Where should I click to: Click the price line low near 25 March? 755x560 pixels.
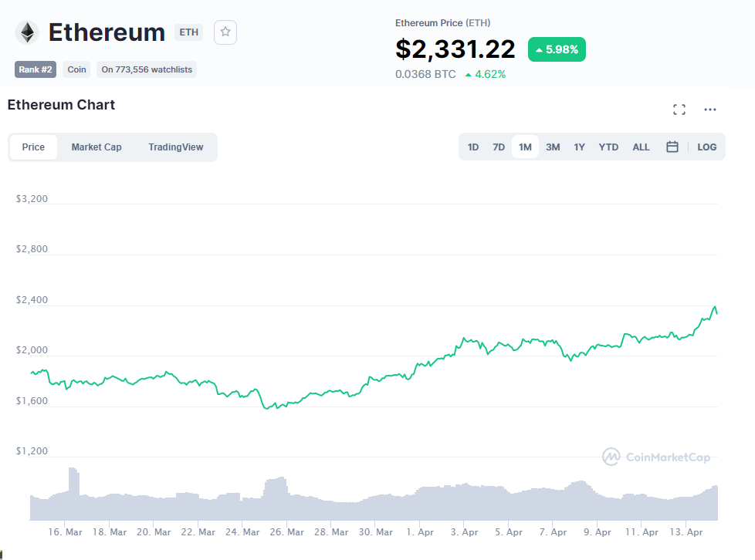coord(266,408)
